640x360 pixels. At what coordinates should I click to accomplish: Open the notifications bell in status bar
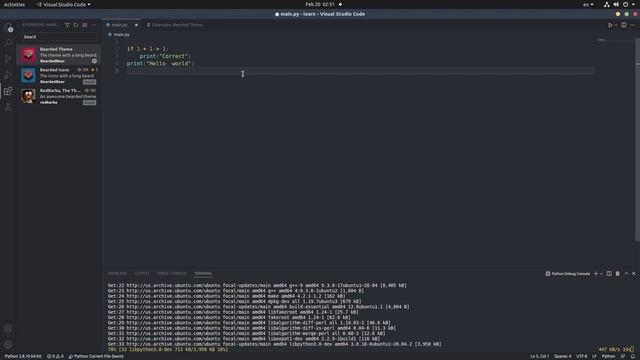632,356
